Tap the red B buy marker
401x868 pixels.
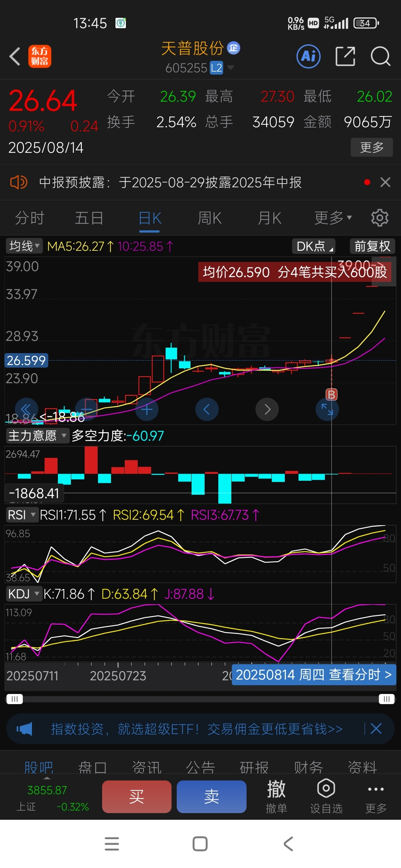[332, 394]
